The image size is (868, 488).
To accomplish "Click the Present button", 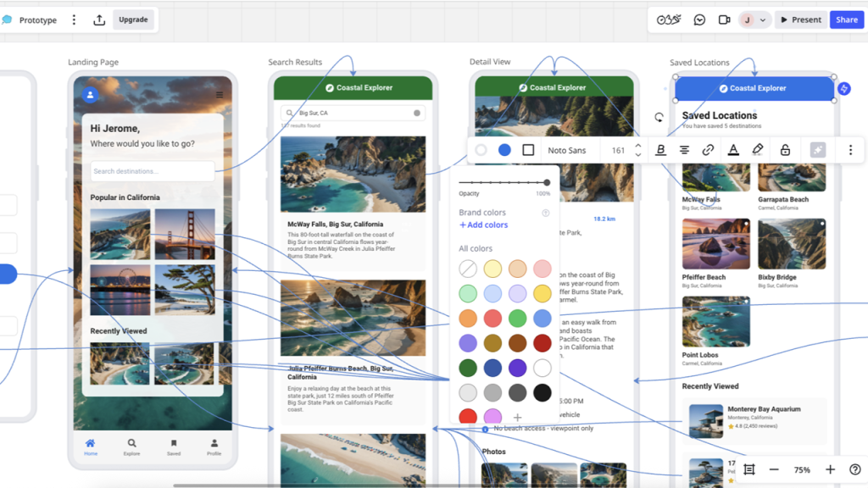I will (800, 19).
